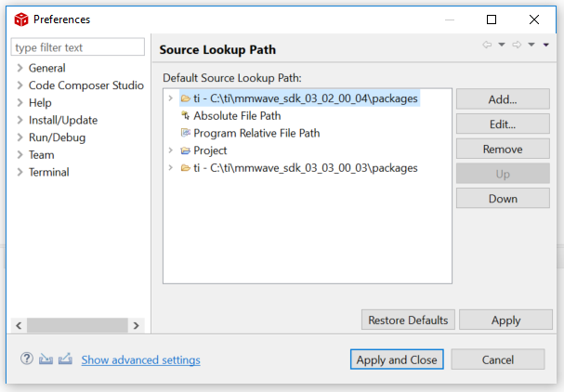Click the import preferences icon
Screen dimensions: 564x392
click(x=46, y=359)
